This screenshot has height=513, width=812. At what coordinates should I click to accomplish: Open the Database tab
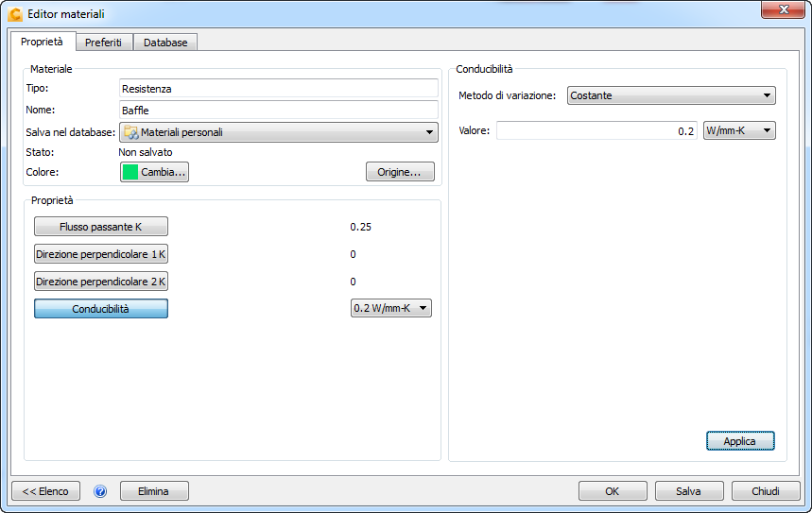[165, 43]
